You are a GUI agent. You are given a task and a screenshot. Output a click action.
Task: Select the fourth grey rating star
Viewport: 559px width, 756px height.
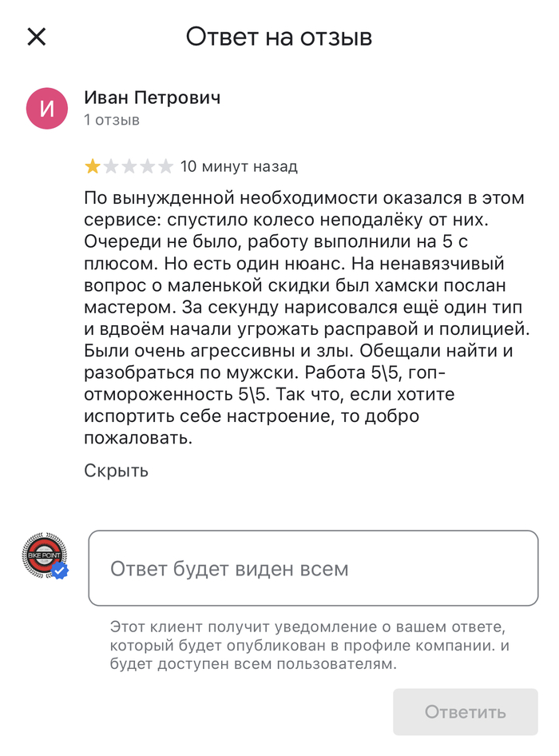(x=148, y=166)
